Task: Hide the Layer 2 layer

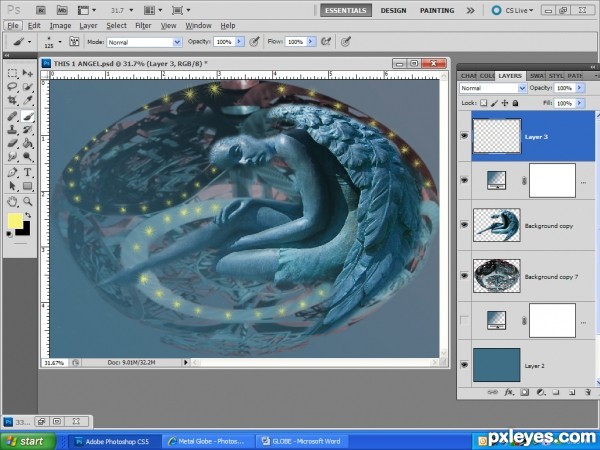Action: pos(464,365)
